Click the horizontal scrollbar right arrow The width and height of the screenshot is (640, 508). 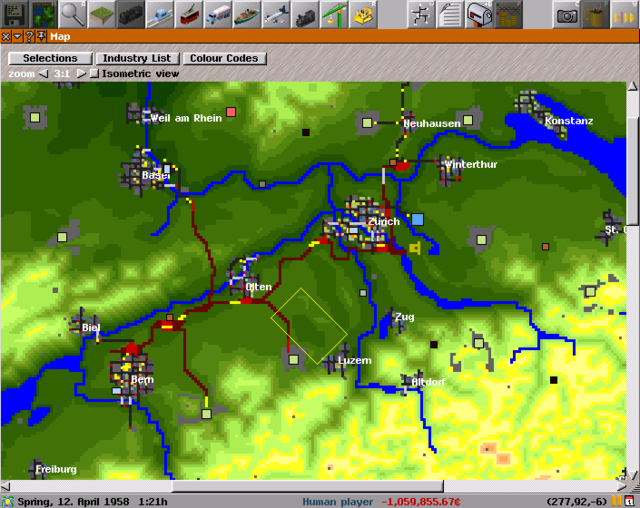[x=621, y=486]
